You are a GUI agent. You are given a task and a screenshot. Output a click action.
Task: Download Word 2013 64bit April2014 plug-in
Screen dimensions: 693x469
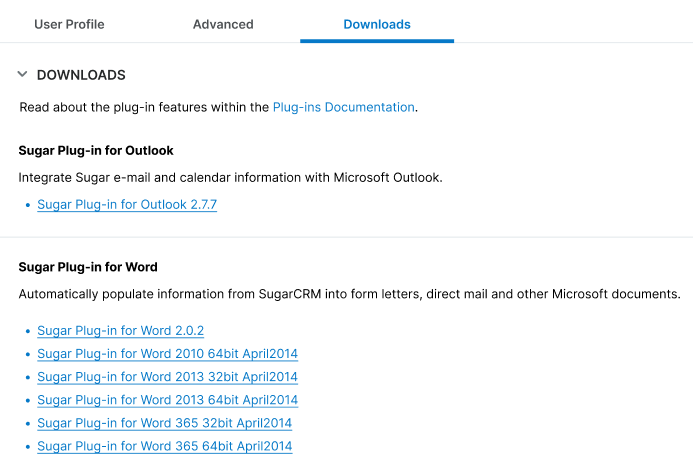coord(168,400)
